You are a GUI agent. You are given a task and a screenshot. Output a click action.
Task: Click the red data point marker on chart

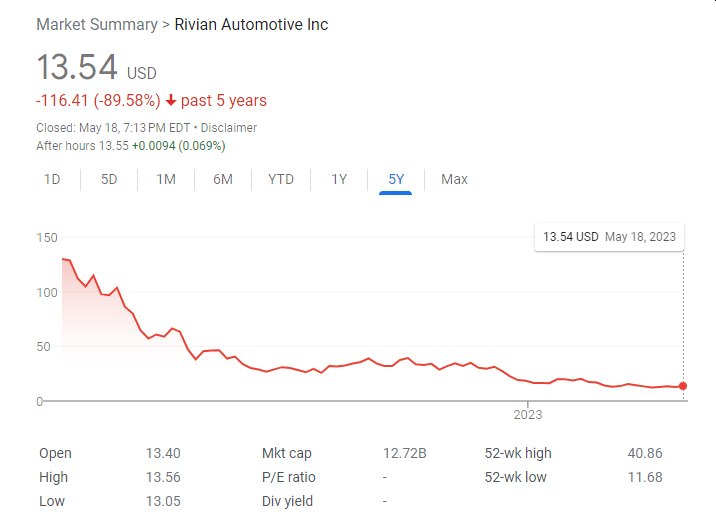[683, 386]
